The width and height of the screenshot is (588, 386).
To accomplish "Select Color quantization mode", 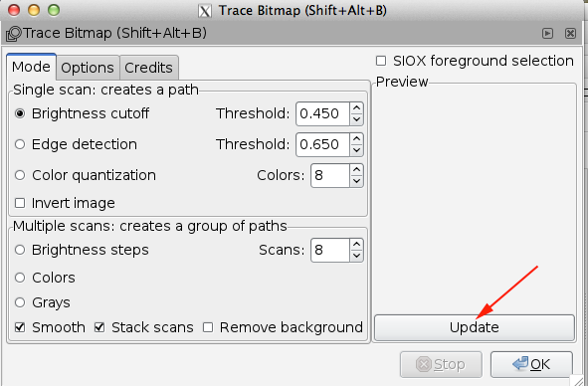I will point(20,175).
